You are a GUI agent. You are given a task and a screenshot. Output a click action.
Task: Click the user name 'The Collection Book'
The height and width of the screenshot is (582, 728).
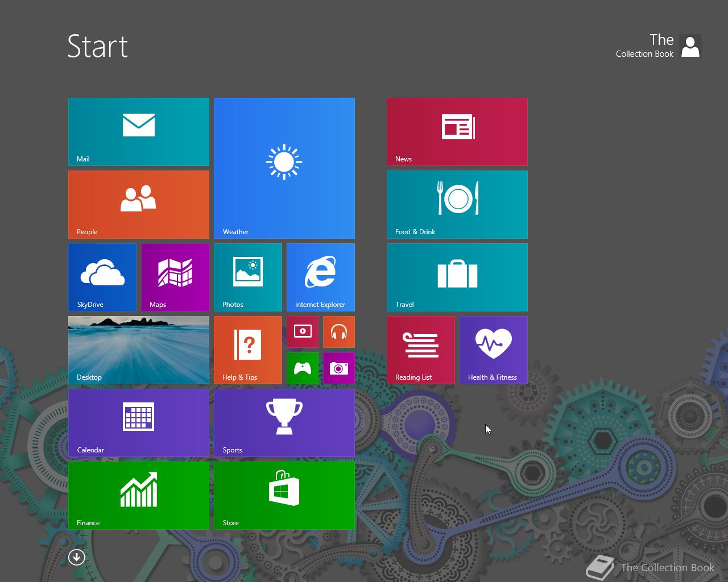(645, 45)
